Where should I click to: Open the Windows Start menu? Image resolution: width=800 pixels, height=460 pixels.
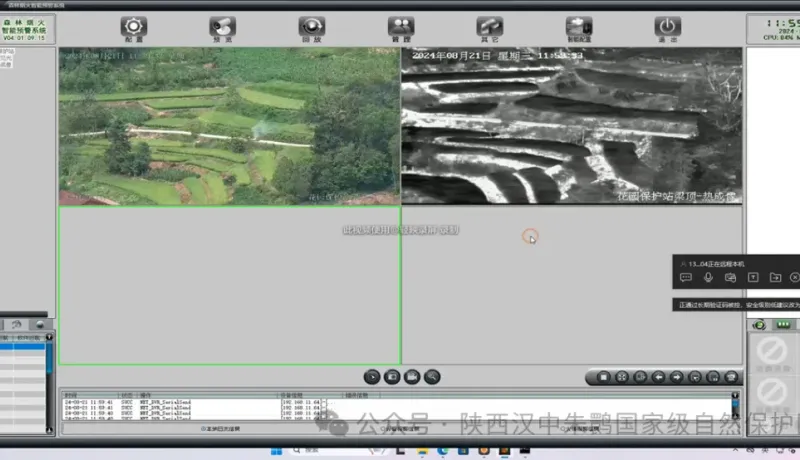tap(276, 451)
